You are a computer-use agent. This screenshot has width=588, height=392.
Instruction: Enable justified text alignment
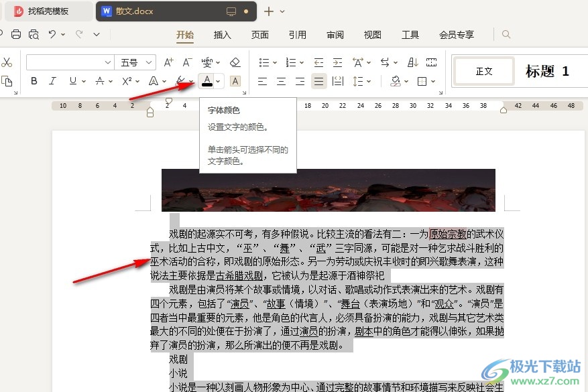click(319, 81)
